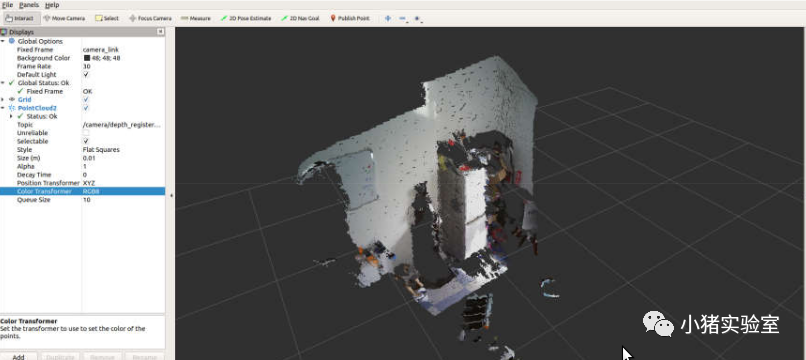Viewport: 806px width, 360px height.
Task: Select the 2D Pose Estimate tool
Action: [x=245, y=18]
